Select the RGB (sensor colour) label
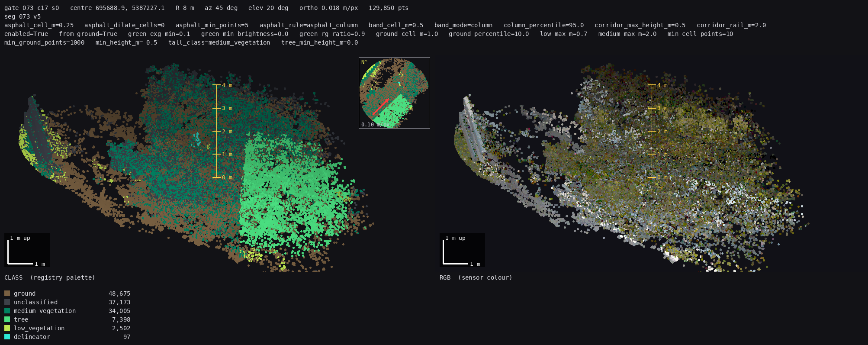 (x=476, y=277)
